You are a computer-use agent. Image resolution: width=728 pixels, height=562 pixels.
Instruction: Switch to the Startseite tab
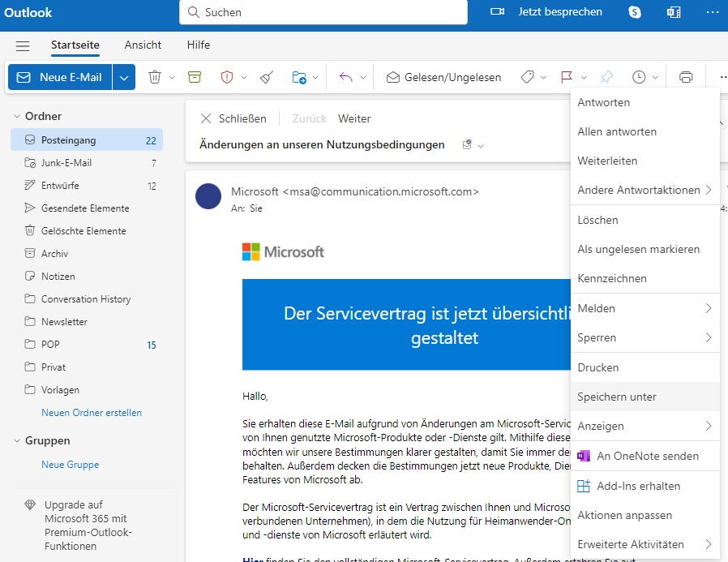pyautogui.click(x=75, y=45)
